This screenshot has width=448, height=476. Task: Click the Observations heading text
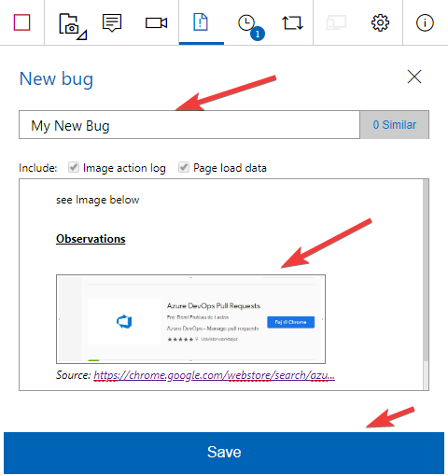click(x=91, y=239)
